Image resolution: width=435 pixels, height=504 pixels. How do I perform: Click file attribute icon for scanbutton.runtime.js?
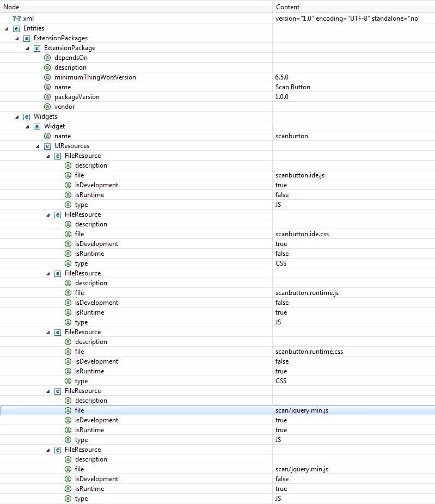[x=68, y=293]
